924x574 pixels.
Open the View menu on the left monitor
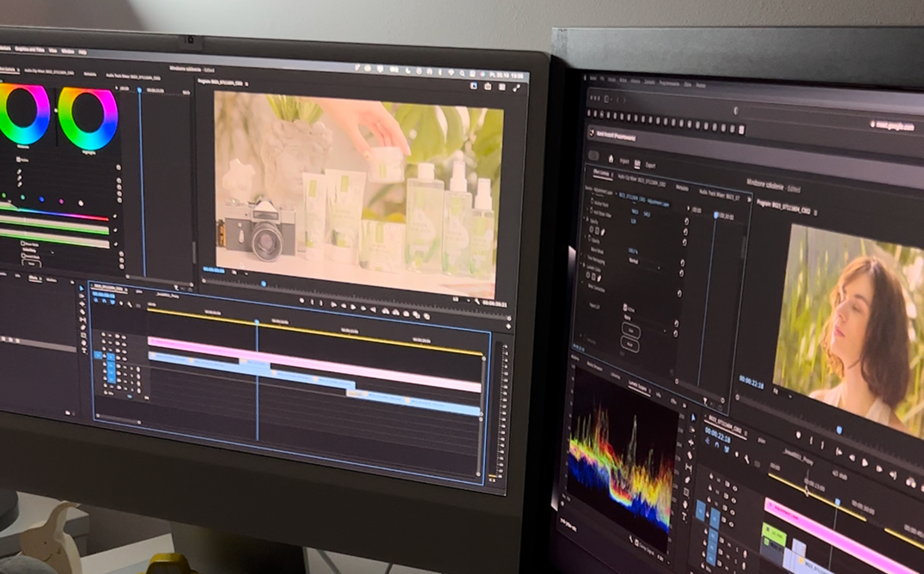[53, 51]
